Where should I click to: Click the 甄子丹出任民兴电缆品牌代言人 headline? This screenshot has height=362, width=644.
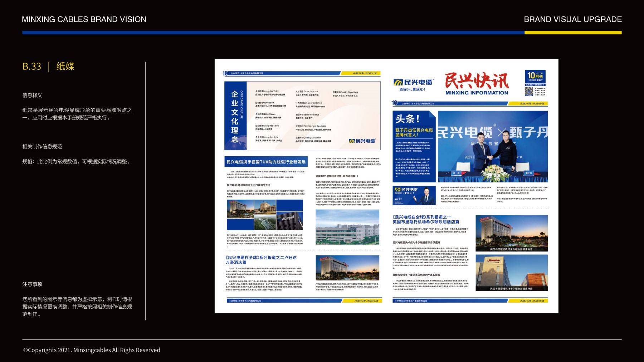click(414, 133)
